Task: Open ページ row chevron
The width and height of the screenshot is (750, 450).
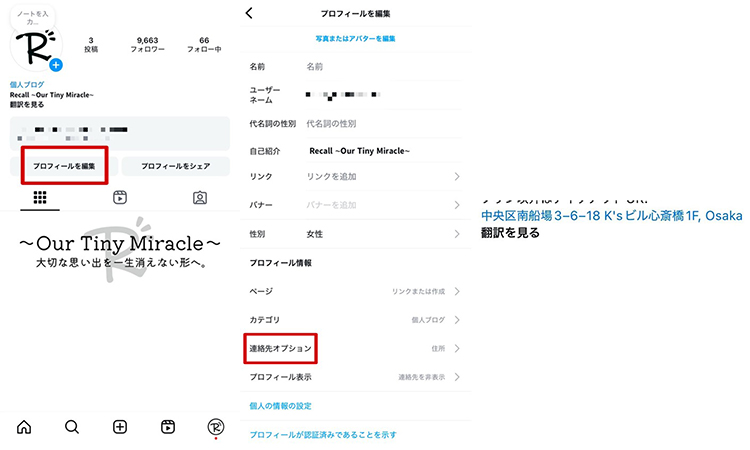Action: 457,291
